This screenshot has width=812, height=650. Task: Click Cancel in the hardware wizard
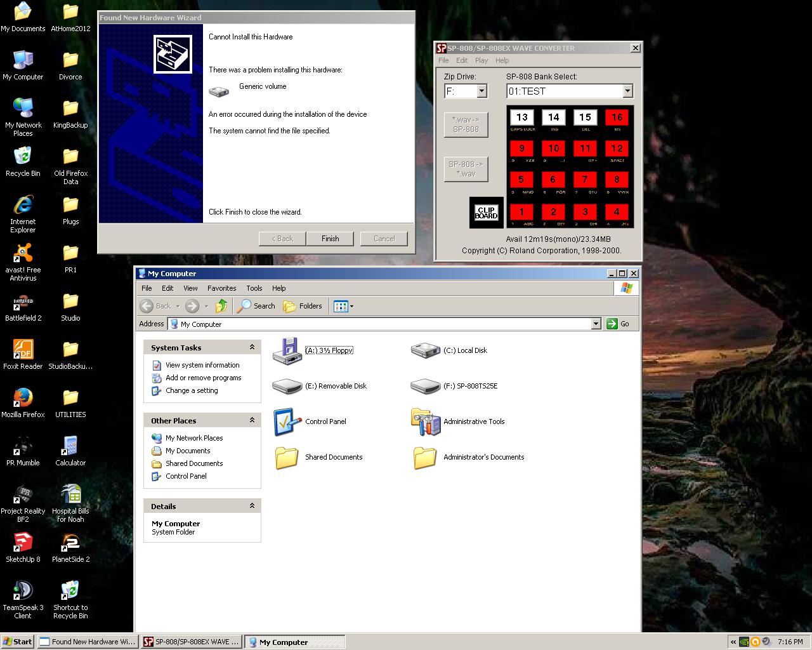tap(384, 239)
